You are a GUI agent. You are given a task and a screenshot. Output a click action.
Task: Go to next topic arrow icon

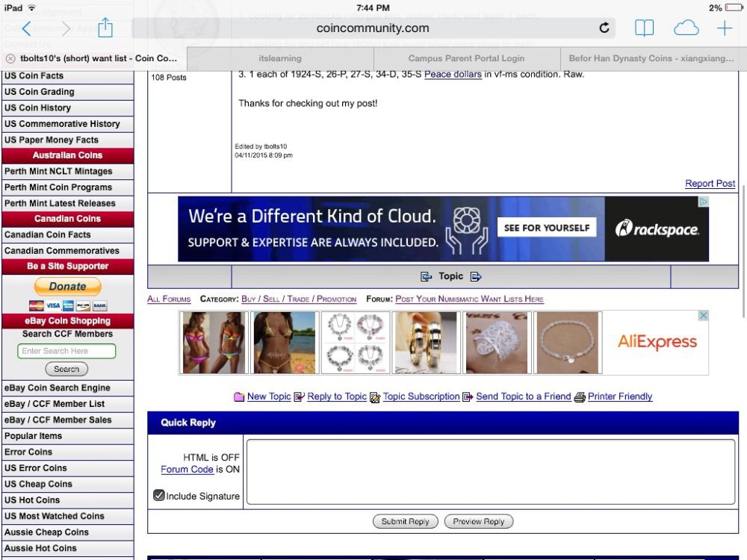tap(476, 277)
